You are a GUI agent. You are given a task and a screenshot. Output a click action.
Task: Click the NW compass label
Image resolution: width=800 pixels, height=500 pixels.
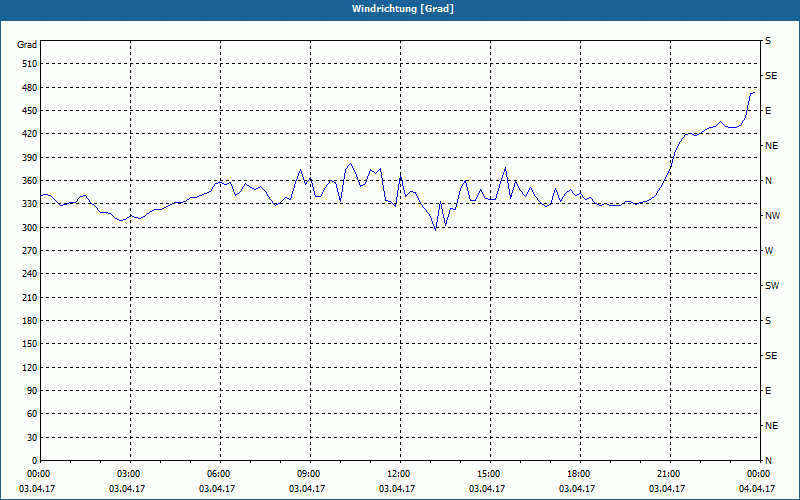point(772,216)
